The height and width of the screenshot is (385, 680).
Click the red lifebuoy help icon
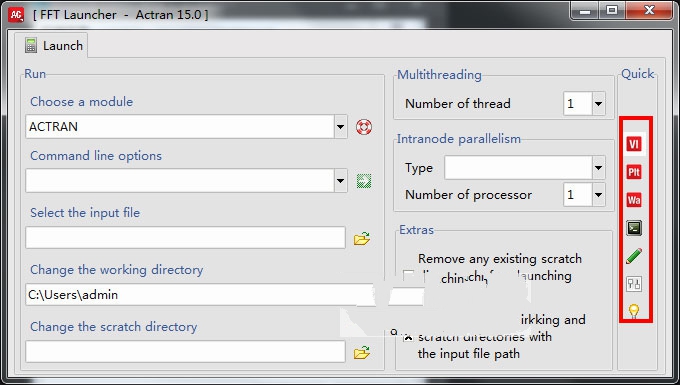(363, 127)
